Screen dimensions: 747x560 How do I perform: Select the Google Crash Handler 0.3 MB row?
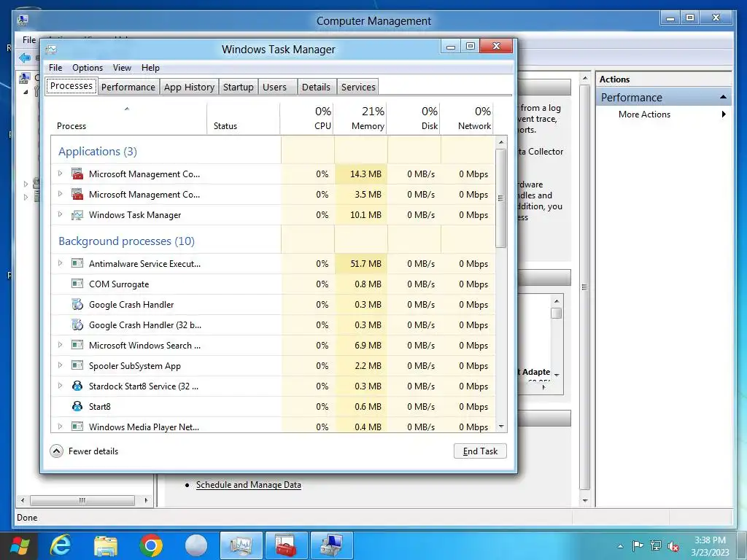tap(273, 304)
